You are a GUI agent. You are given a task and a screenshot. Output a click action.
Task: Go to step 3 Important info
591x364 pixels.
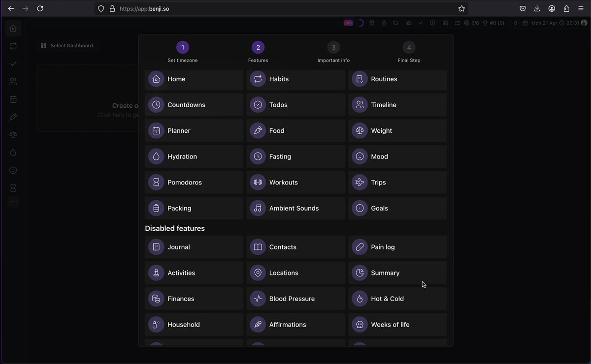coord(333,52)
